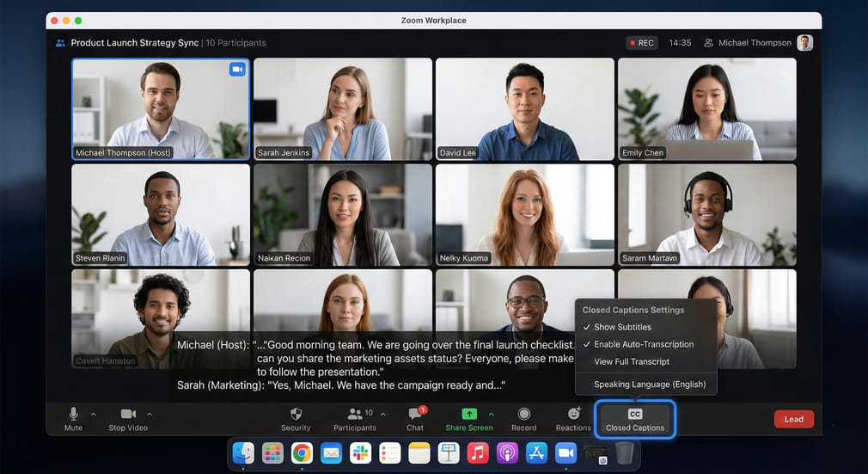Open Podcasts from the dock
The height and width of the screenshot is (474, 868).
(507, 453)
